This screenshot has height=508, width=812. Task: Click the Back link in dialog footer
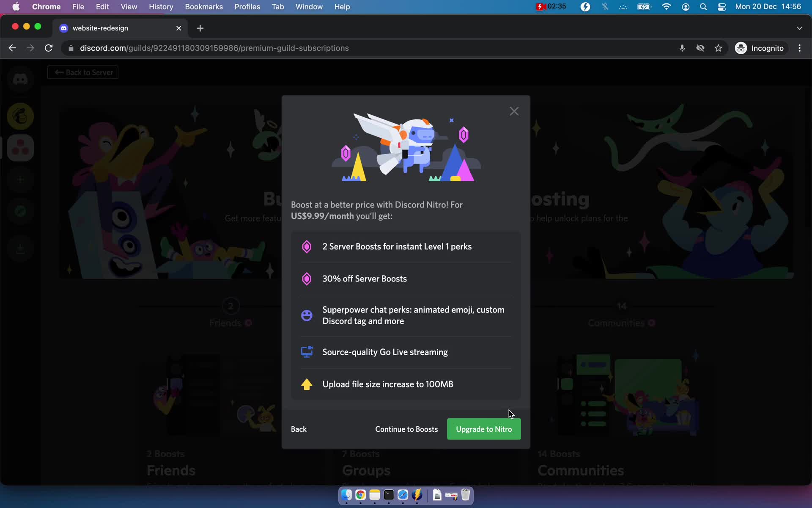[299, 429]
